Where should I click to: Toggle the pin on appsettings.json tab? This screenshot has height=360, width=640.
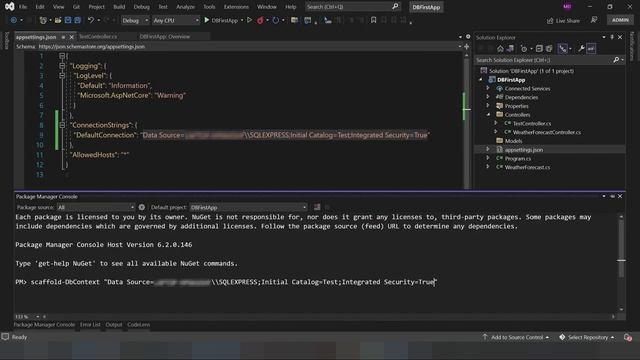[63, 37]
